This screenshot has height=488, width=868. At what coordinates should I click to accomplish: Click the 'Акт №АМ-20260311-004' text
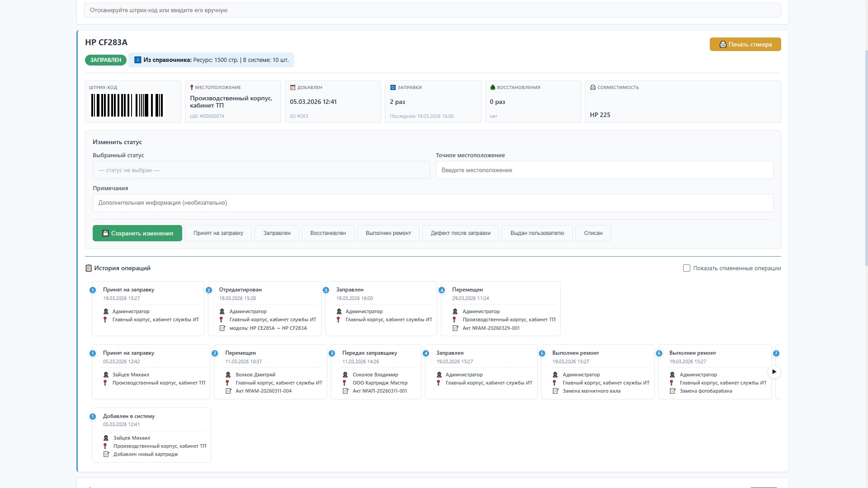point(264,391)
